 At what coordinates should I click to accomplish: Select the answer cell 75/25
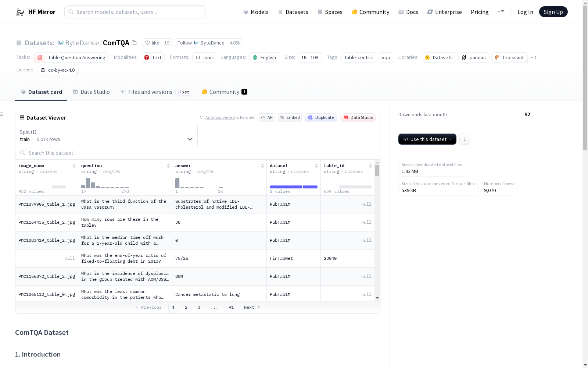click(x=219, y=258)
